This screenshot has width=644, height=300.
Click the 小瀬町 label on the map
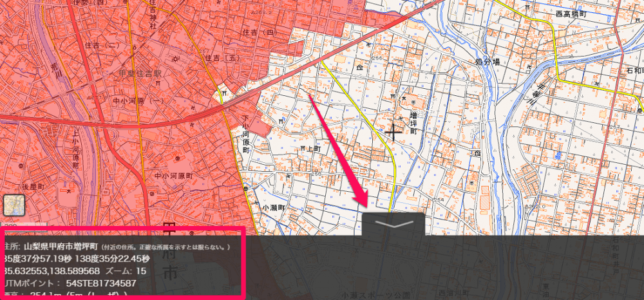point(272,208)
